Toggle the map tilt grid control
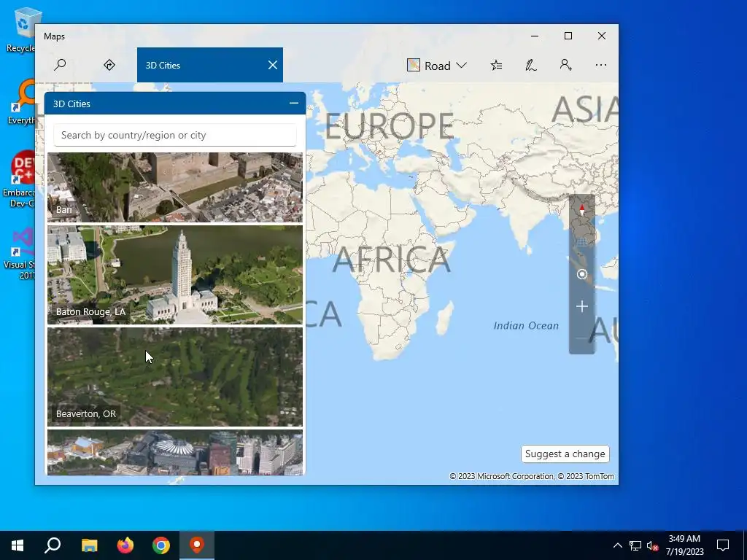Screen dimensions: 747x560 click(x=581, y=242)
